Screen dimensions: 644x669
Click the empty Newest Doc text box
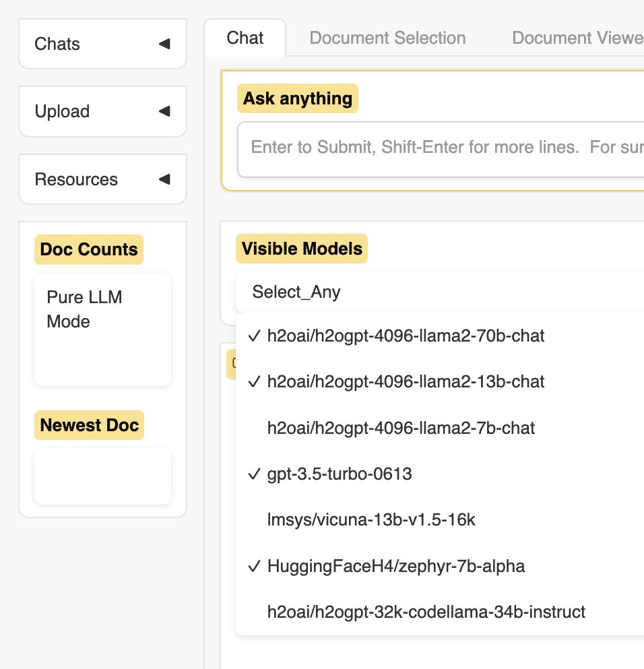[103, 476]
